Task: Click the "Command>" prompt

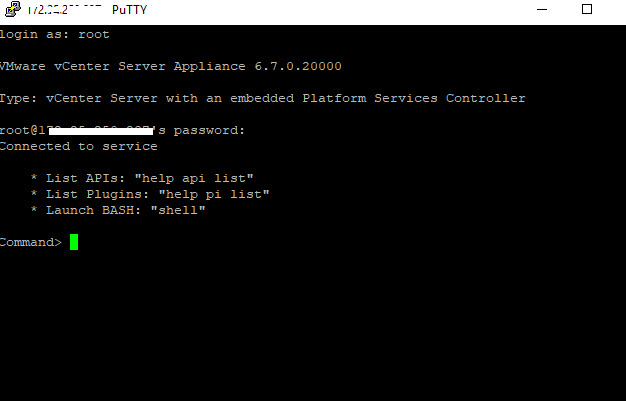Action: 31,242
